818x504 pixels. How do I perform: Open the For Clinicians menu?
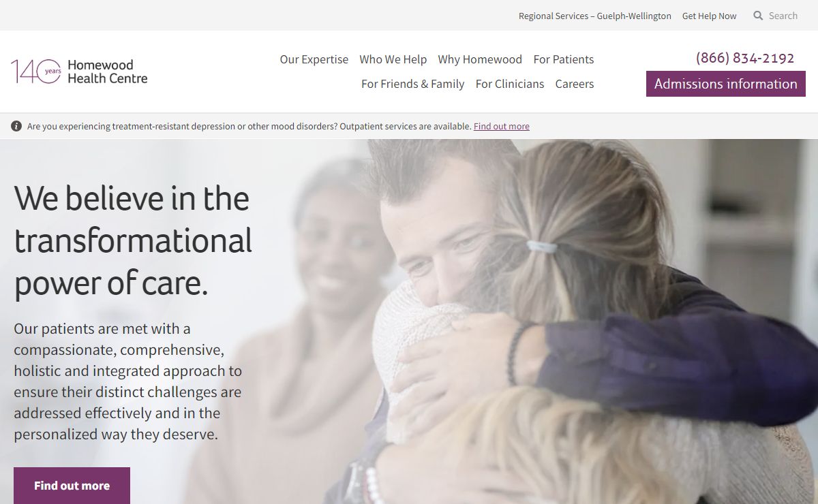pos(510,84)
